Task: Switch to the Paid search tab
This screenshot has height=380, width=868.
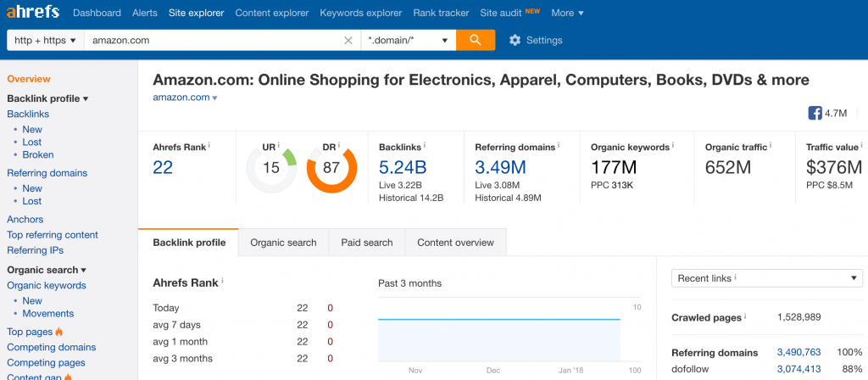Action: (367, 243)
